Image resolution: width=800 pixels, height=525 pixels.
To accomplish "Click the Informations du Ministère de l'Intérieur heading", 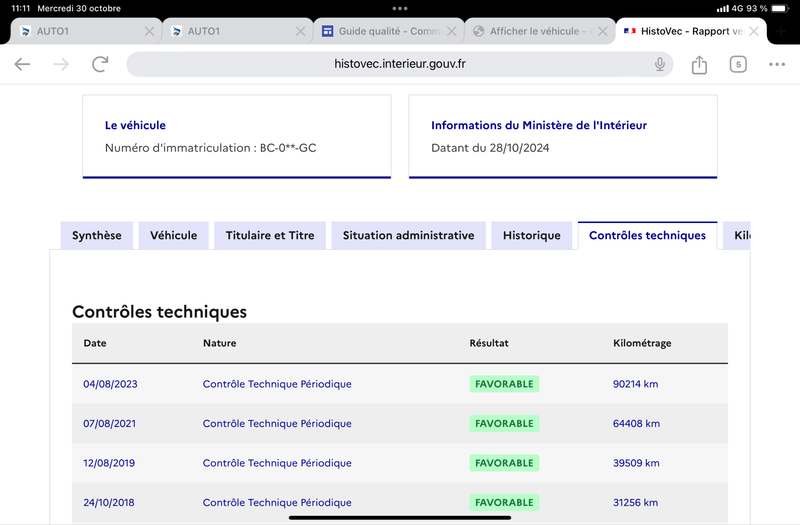I will (x=539, y=126).
